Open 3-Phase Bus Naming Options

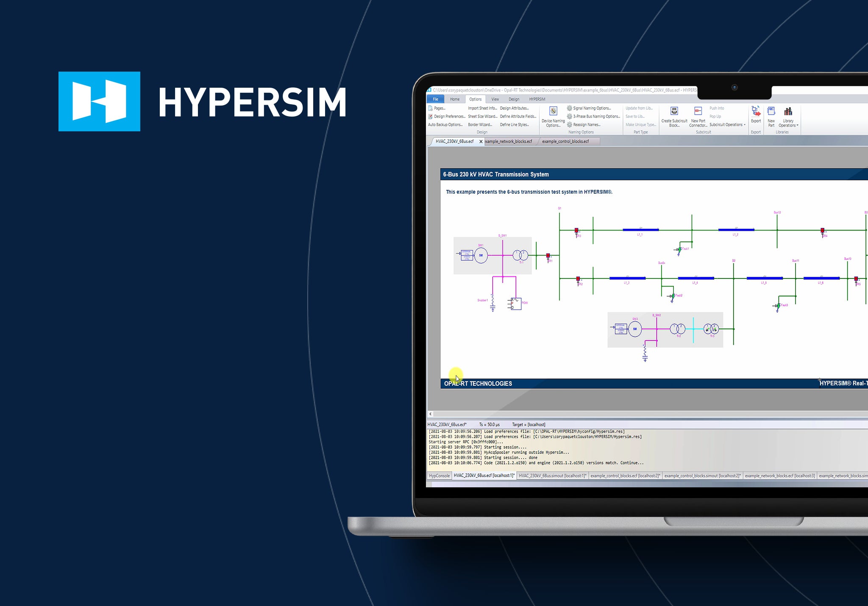coord(569,117)
